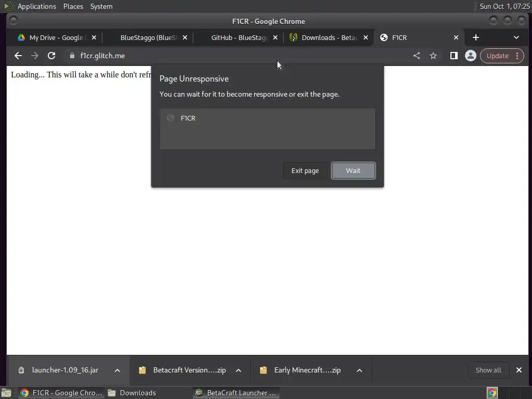Screen dimensions: 532x399
Task: Click Wait in unresponsive dialog
Action: pos(353,170)
